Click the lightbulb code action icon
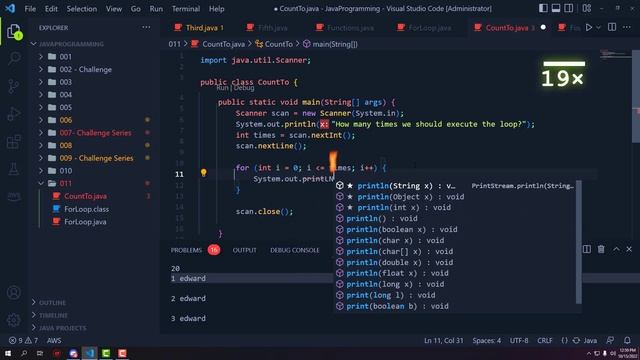Screen dimensions: 640x360 point(203,173)
